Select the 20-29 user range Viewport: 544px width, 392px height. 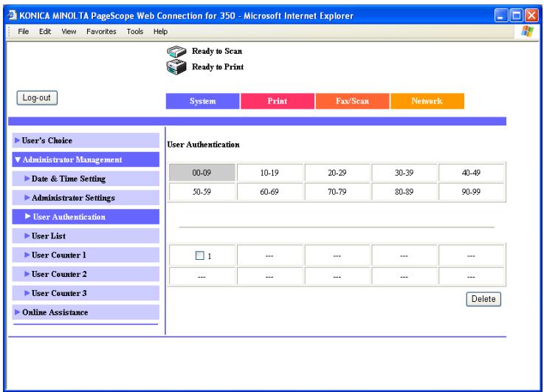pyautogui.click(x=337, y=173)
